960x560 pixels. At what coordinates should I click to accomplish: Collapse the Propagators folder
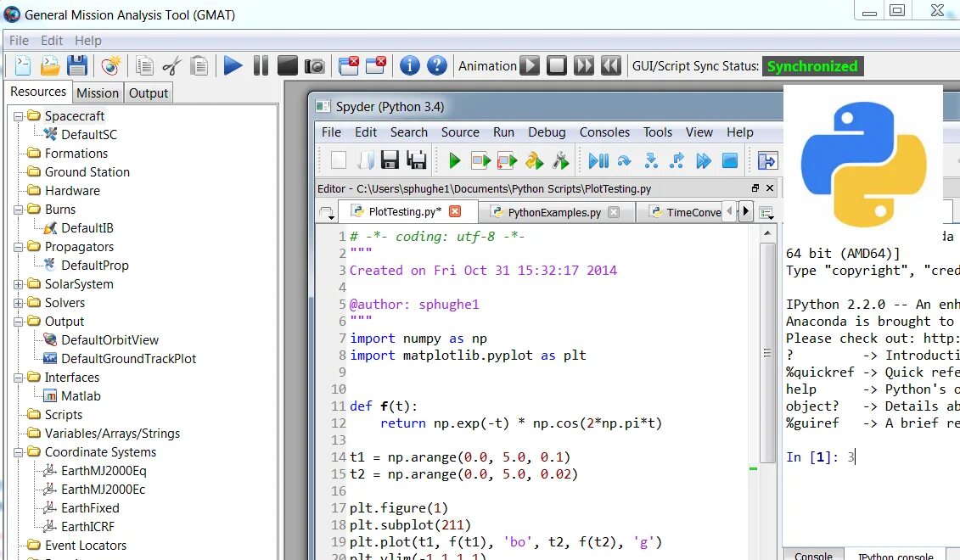[19, 247]
